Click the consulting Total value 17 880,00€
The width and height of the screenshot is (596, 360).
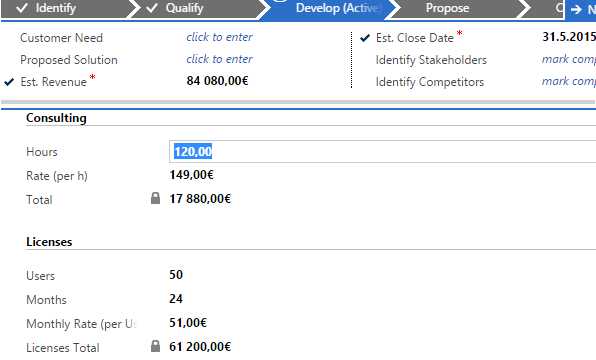200,199
